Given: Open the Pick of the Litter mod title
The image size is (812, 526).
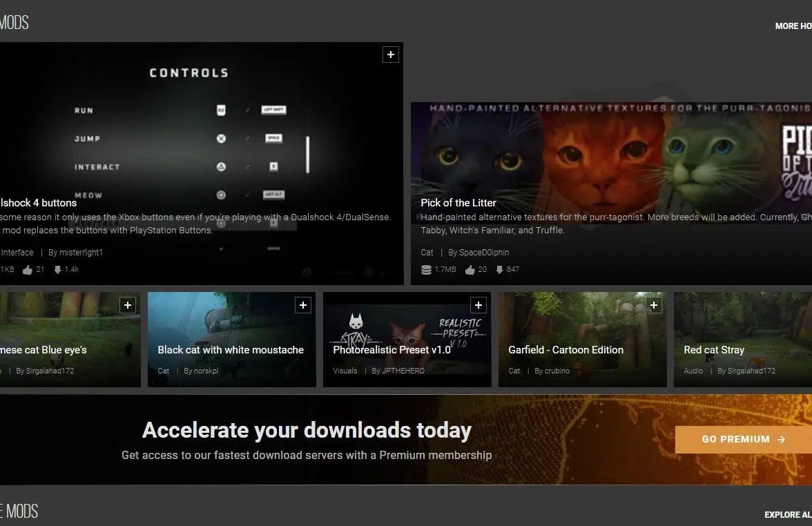Looking at the screenshot, I should (458, 203).
